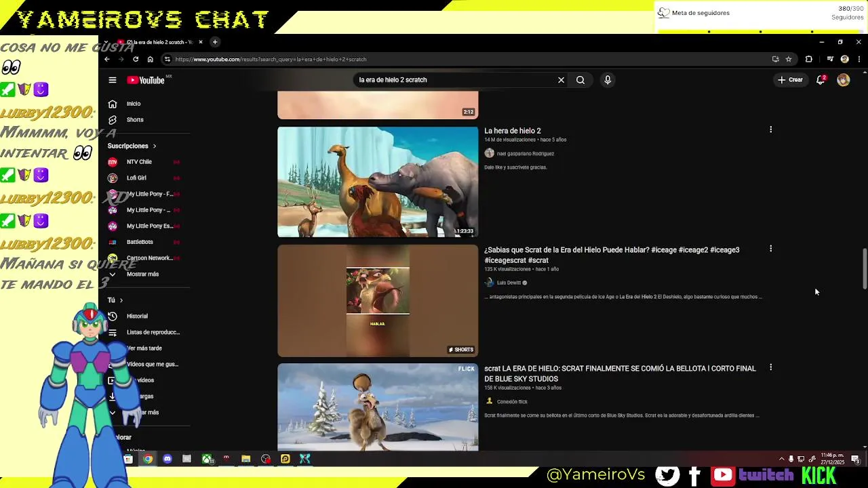
Task: Open the nael gaspariano Rodriguez channel
Action: [525, 154]
